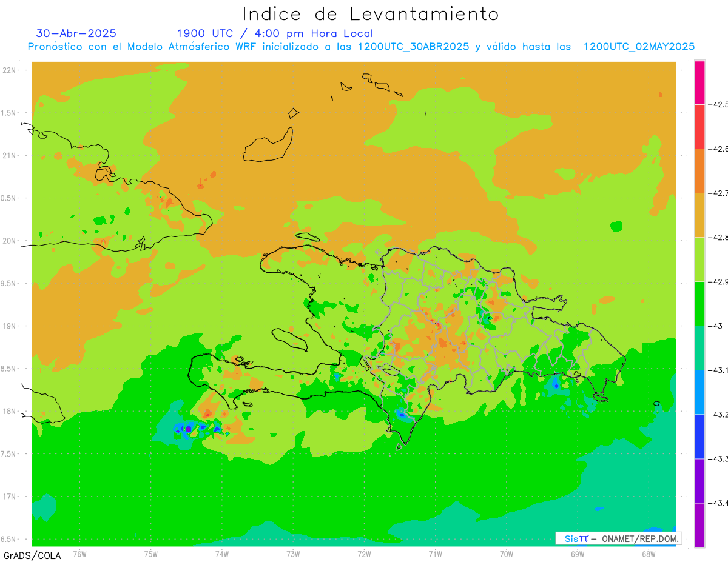Pick the yellow-green swatch between -42.8 and -42.9
728x562 pixels.
click(x=699, y=259)
